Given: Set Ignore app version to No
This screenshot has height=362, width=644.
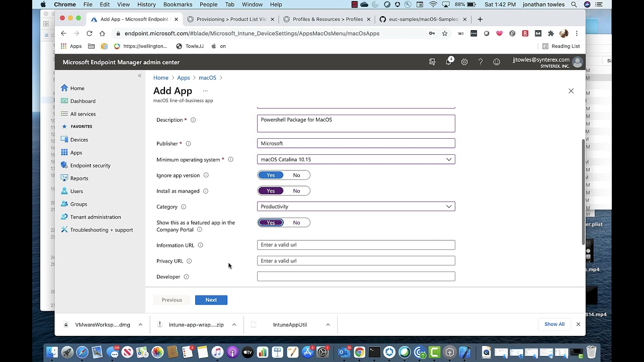Looking at the screenshot, I should pyautogui.click(x=296, y=175).
